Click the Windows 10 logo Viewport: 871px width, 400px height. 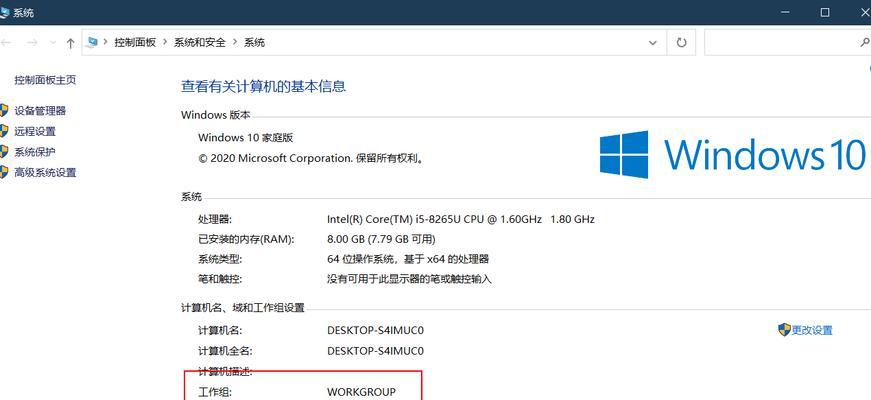732,155
